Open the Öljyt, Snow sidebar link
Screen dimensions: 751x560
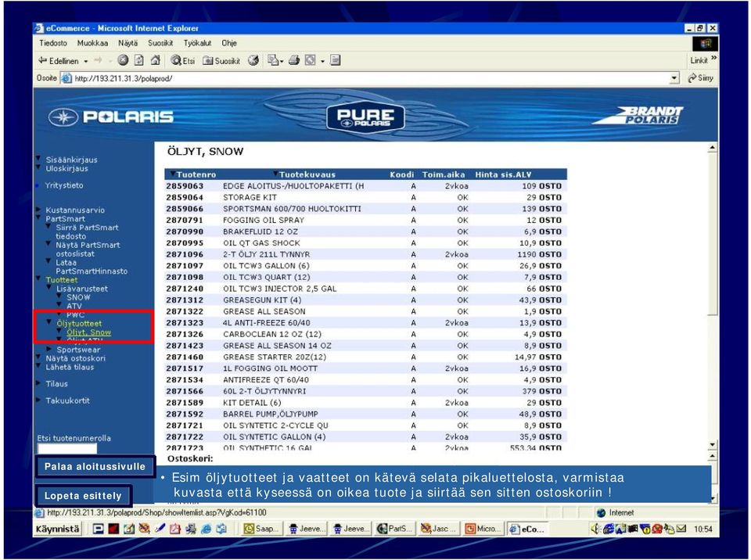(88, 332)
